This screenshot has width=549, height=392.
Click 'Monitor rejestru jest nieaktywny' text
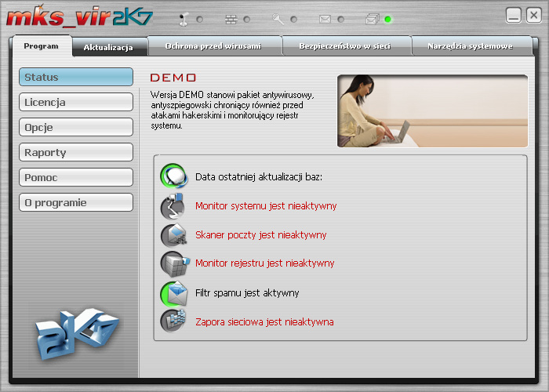(265, 263)
